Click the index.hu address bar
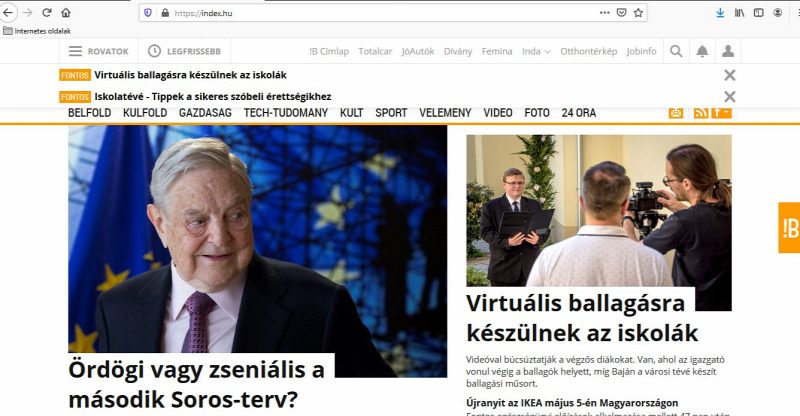800x416 pixels. (388, 13)
